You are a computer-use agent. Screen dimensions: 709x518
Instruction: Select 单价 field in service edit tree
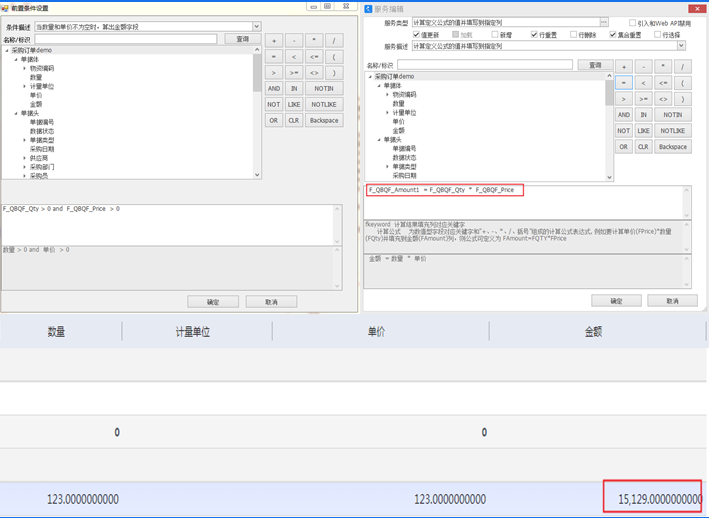398,122
